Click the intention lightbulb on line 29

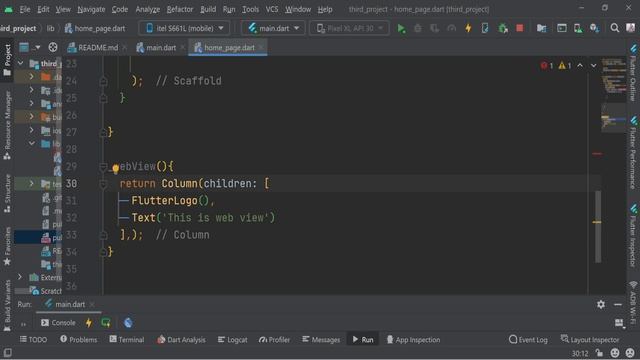point(116,168)
